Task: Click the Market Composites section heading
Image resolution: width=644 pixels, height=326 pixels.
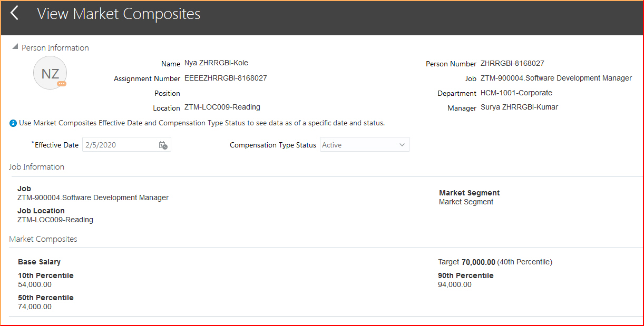Action: (x=43, y=239)
